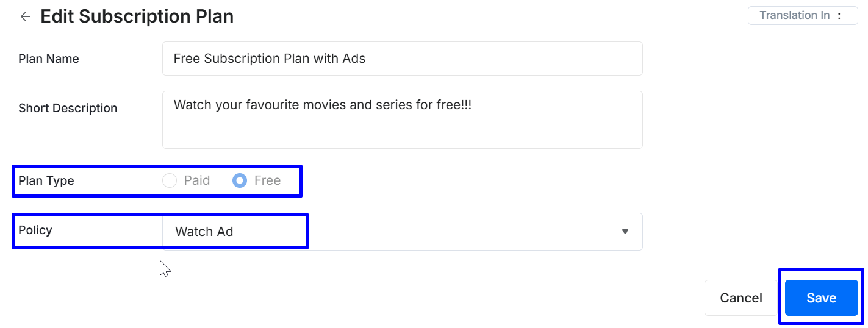Click the Policy dropdown caret arrow

(625, 232)
